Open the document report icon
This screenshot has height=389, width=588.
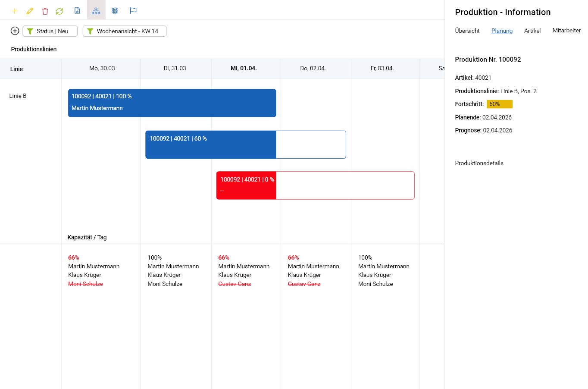coord(77,10)
